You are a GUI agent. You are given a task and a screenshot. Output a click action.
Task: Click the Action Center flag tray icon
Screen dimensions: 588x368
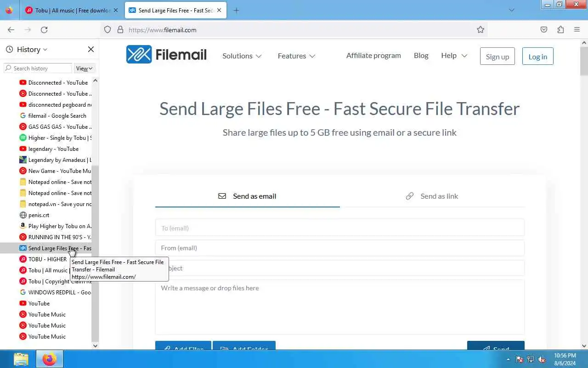[520, 359]
